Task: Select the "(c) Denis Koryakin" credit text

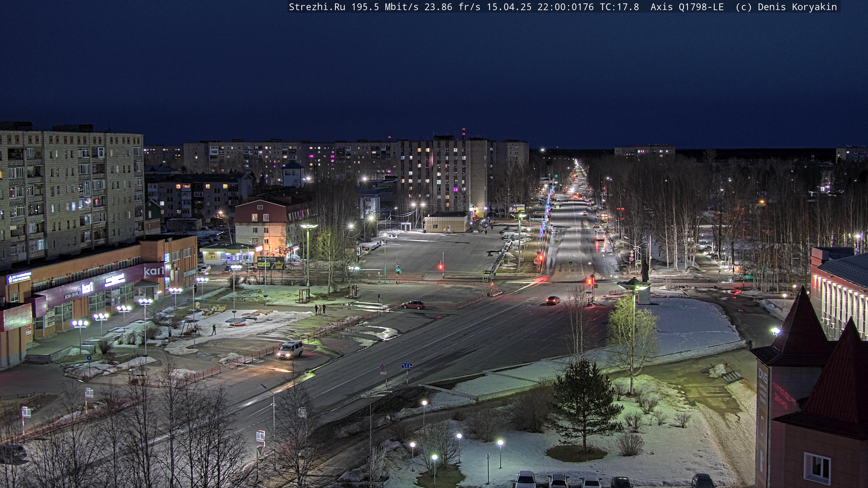Action: coord(786,7)
